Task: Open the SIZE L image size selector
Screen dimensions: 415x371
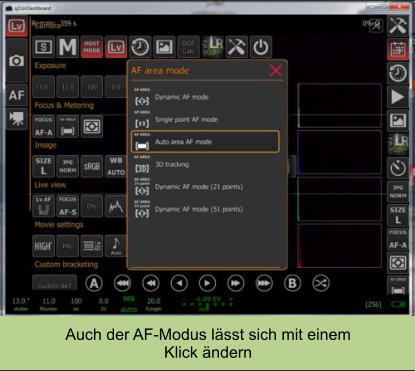Action: [43, 166]
